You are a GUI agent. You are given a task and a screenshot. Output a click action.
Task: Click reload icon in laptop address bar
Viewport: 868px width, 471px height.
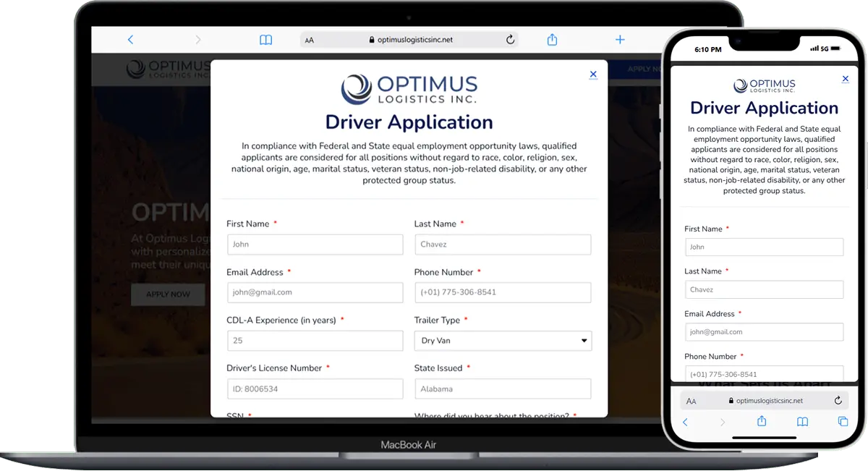click(510, 40)
